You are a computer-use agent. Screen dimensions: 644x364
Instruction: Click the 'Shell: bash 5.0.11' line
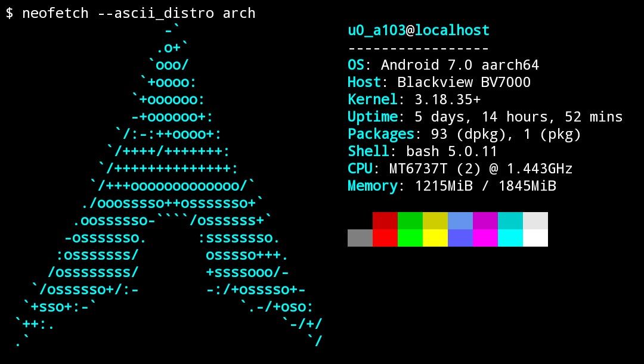coord(422,151)
